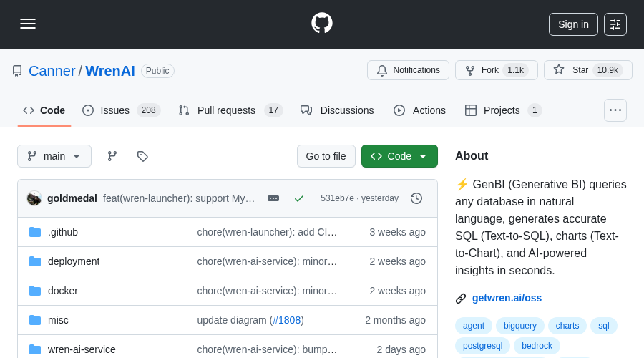The height and width of the screenshot is (358, 644).
Task: Open pull request #1808 link
Action: (287, 320)
